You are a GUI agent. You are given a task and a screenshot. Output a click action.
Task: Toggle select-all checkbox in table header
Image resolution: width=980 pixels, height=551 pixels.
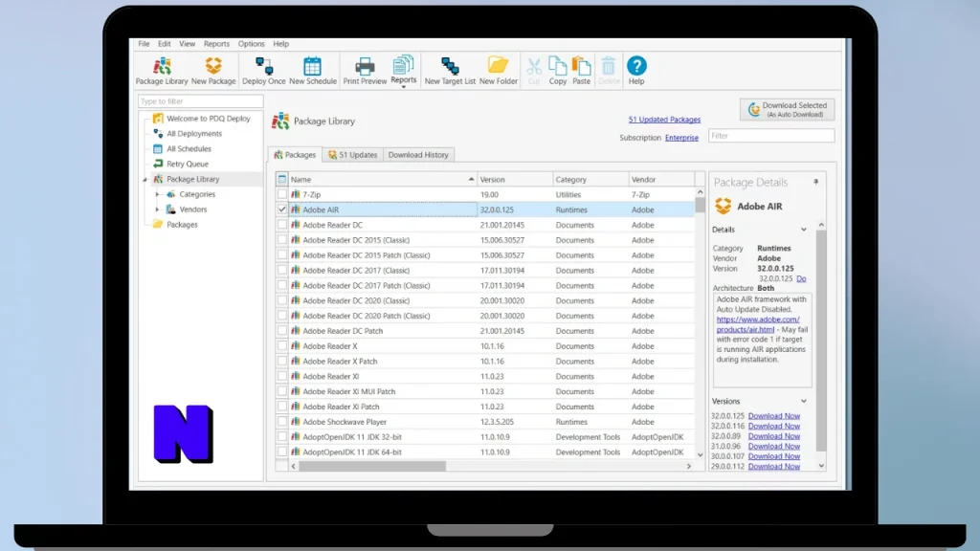click(x=282, y=179)
